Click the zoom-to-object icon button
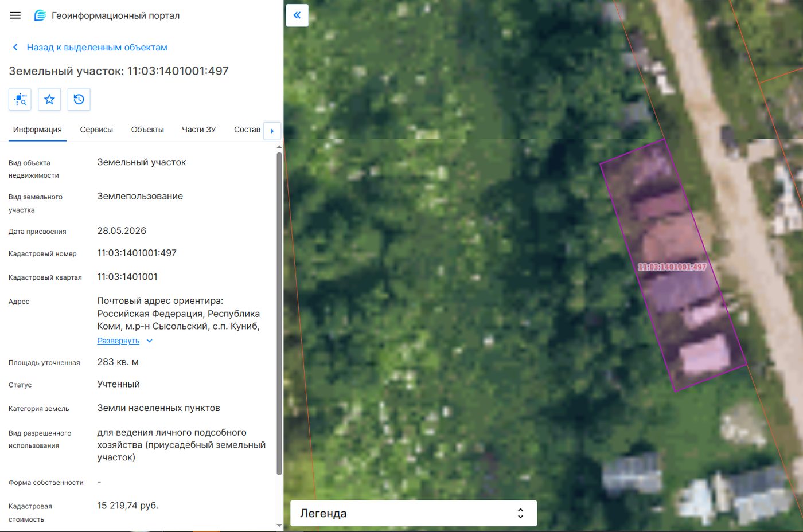This screenshot has height=532, width=803. [x=20, y=99]
